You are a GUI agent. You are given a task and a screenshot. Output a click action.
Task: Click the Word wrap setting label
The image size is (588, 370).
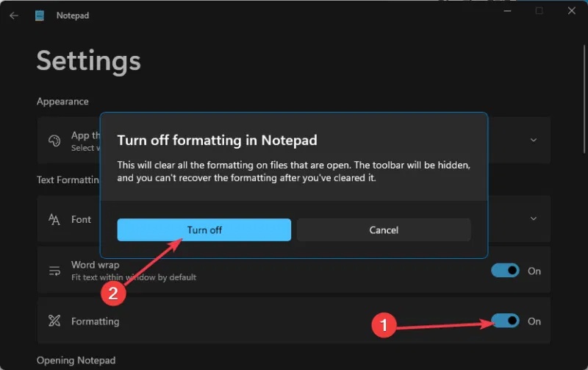click(x=95, y=265)
